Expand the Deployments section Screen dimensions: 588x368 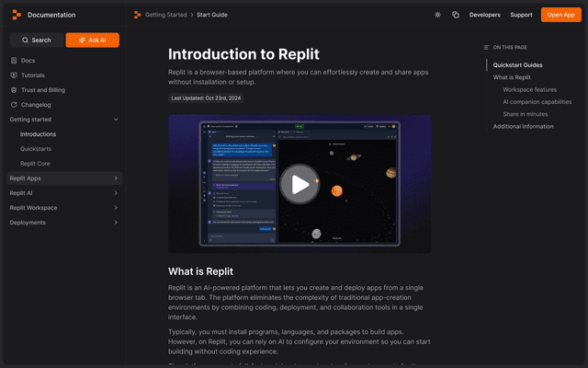pyautogui.click(x=115, y=223)
